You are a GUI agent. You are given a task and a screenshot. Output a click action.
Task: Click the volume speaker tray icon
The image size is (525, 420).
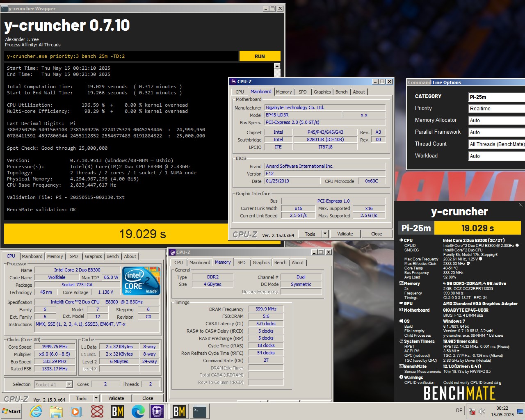[x=482, y=411]
